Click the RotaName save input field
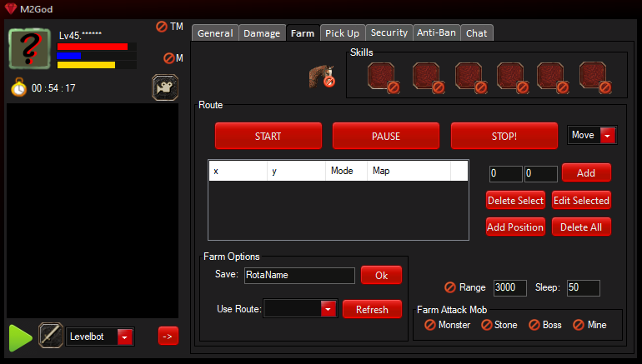This screenshot has width=642, height=364. coord(299,275)
